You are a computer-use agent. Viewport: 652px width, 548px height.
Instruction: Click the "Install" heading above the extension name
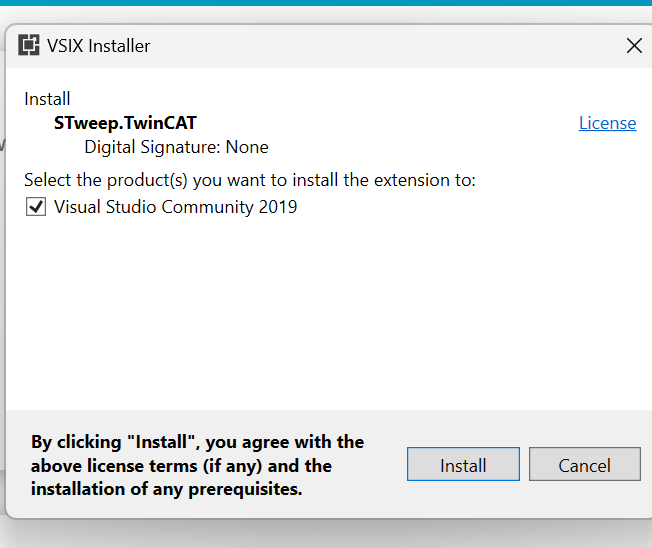(47, 99)
